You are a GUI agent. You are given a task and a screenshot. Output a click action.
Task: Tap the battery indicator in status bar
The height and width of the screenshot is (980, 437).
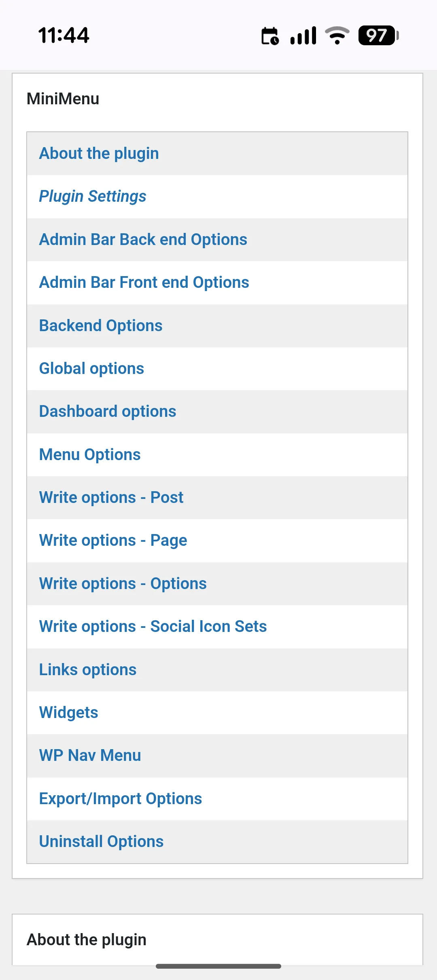(378, 36)
